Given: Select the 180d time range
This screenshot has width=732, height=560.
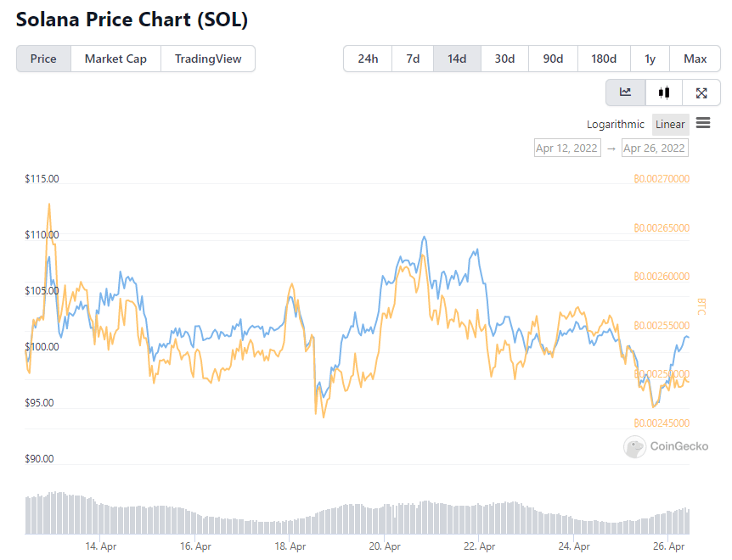Looking at the screenshot, I should tap(604, 59).
